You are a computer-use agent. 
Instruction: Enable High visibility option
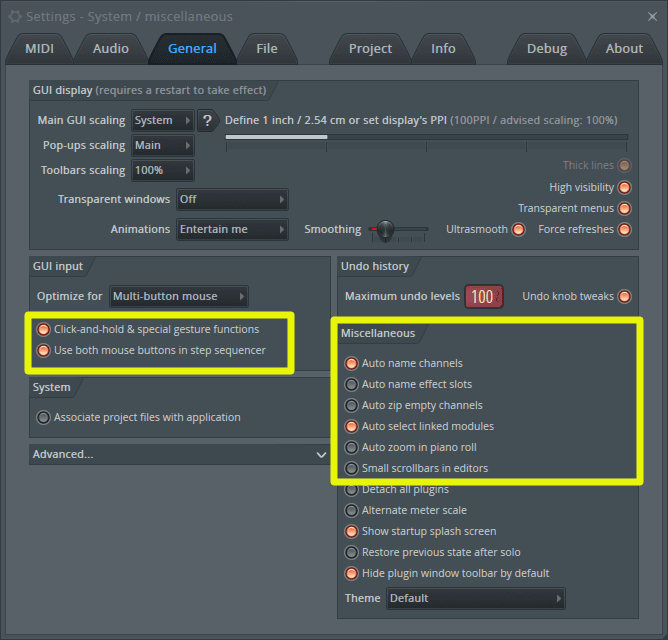click(624, 187)
